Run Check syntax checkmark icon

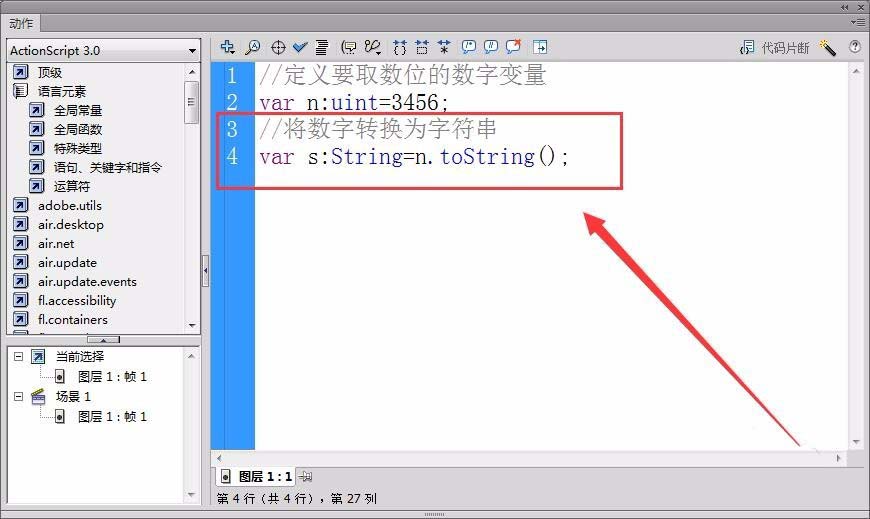point(300,47)
